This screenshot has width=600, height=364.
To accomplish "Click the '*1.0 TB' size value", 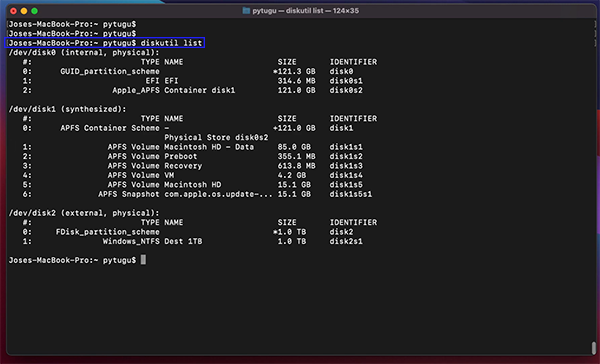I will click(x=289, y=232).
